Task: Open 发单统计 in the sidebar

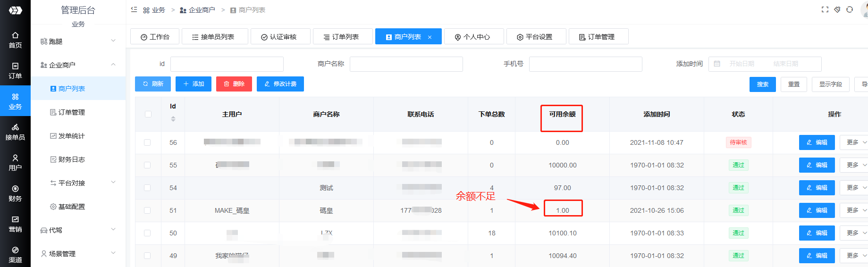Action: pyautogui.click(x=78, y=136)
